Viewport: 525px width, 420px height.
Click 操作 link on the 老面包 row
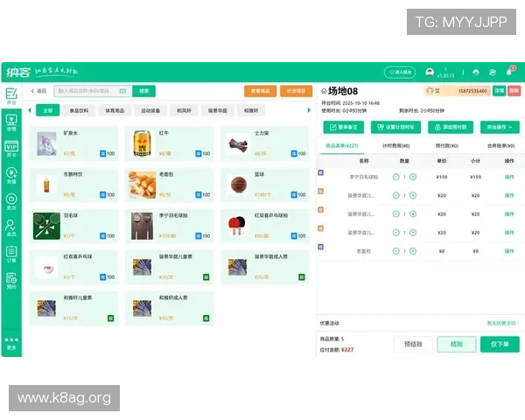click(x=509, y=251)
